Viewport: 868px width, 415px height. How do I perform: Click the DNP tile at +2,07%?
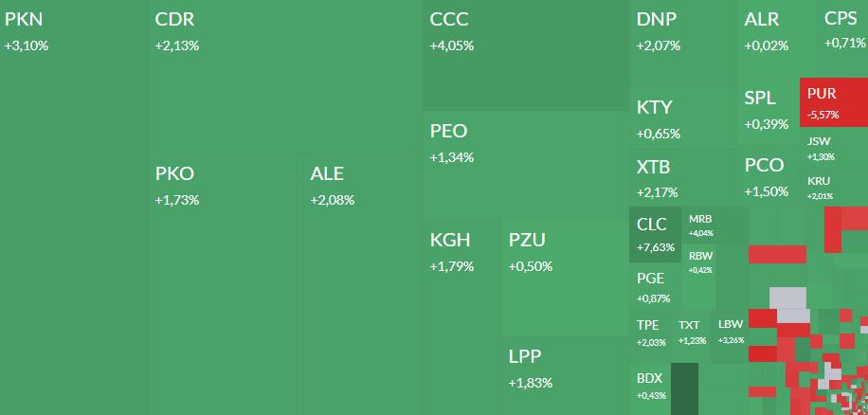(683, 44)
